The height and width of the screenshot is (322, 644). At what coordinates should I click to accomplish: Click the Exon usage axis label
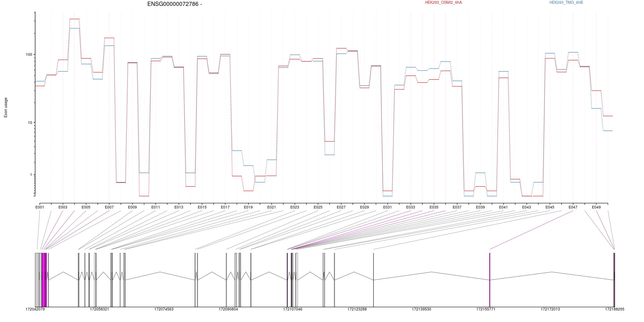tap(6, 107)
